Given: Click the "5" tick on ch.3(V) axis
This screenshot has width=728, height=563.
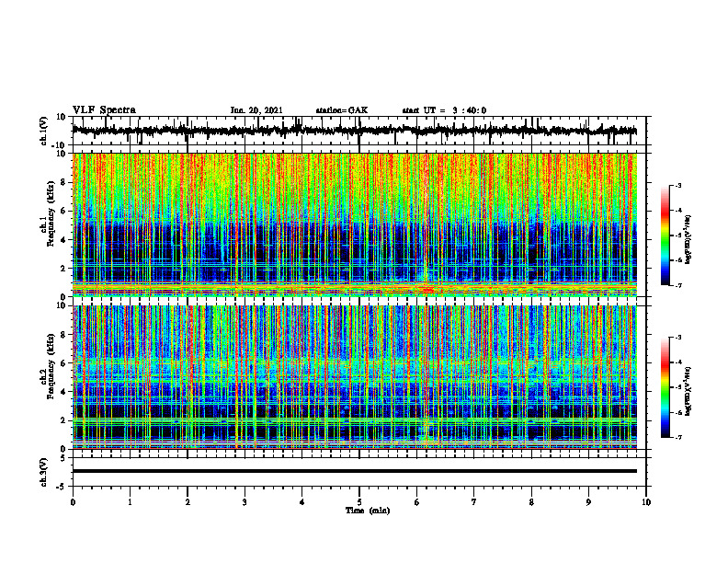Looking at the screenshot, I should point(64,458).
